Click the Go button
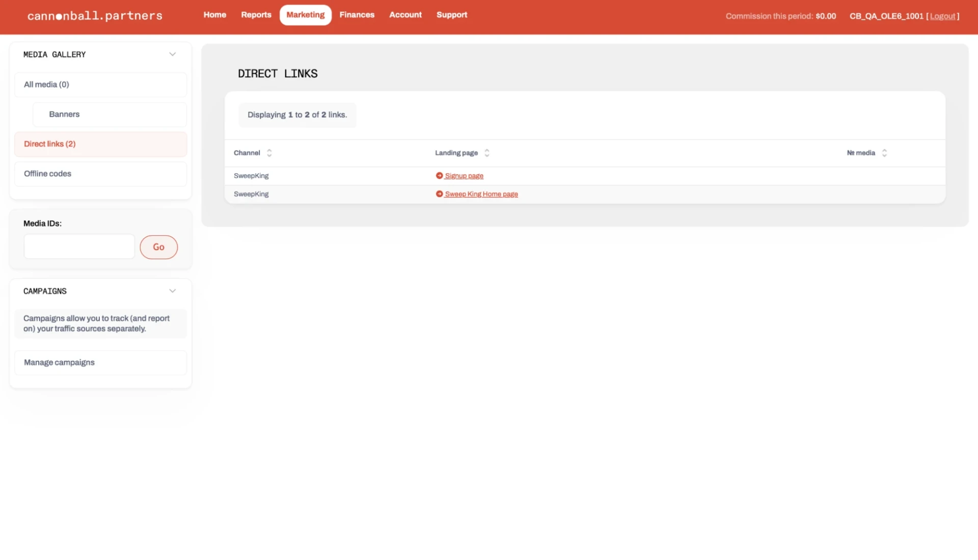The width and height of the screenshot is (978, 560). coord(159,247)
